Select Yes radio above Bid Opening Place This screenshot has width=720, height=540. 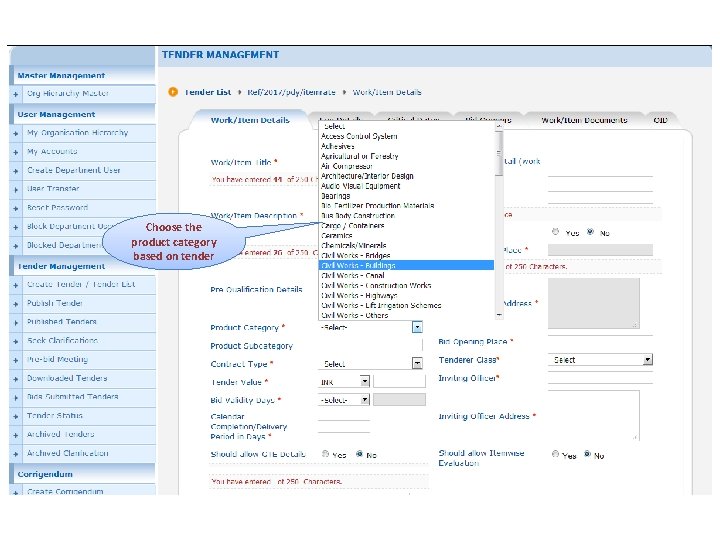point(555,232)
